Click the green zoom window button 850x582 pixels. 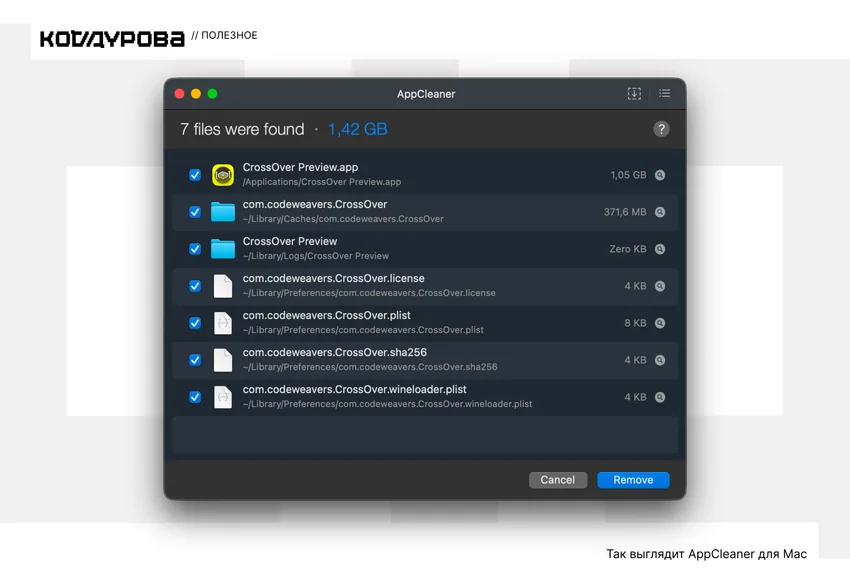click(212, 94)
